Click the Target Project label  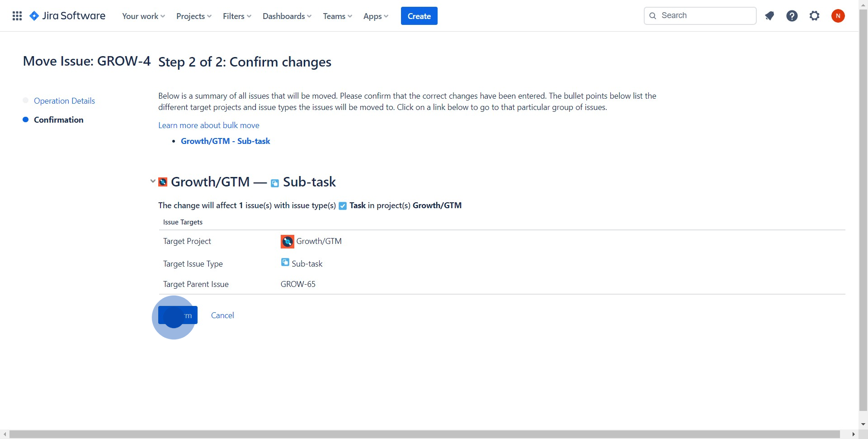coord(187,241)
